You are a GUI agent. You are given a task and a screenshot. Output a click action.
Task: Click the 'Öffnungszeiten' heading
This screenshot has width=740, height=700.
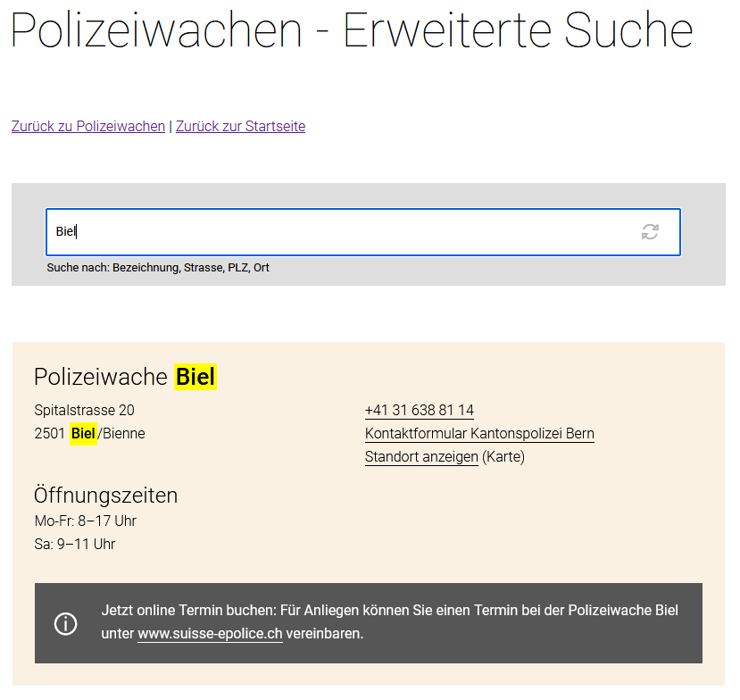pos(105,496)
